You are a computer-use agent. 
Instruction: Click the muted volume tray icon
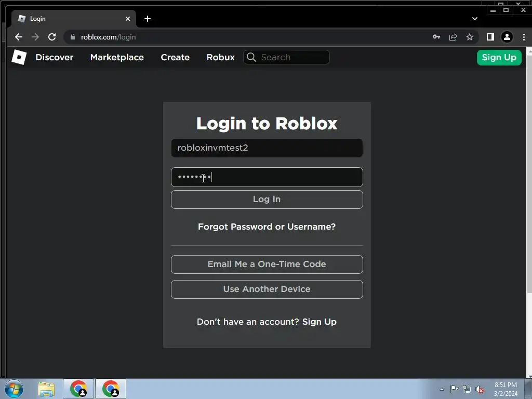click(480, 389)
